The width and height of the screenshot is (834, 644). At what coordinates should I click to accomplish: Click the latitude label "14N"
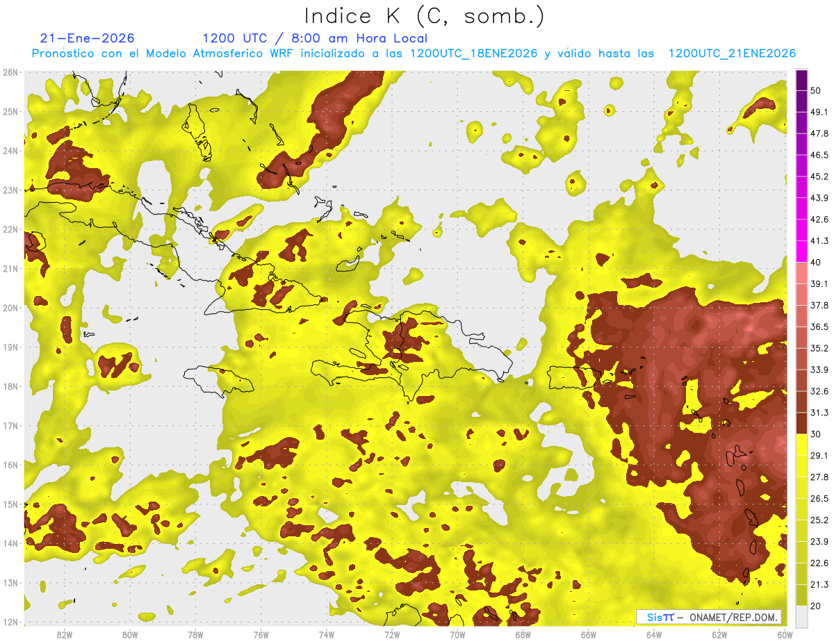(x=10, y=543)
